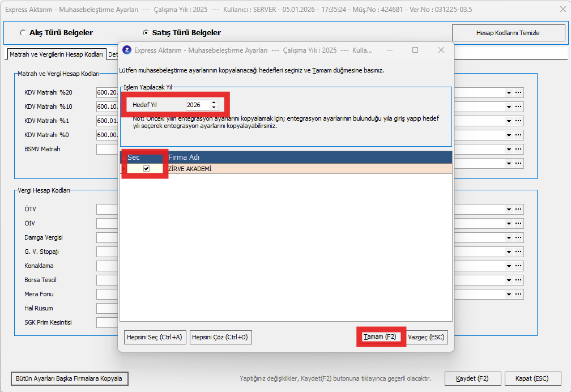Confirm with the Tamam (F2) button

(x=380, y=336)
